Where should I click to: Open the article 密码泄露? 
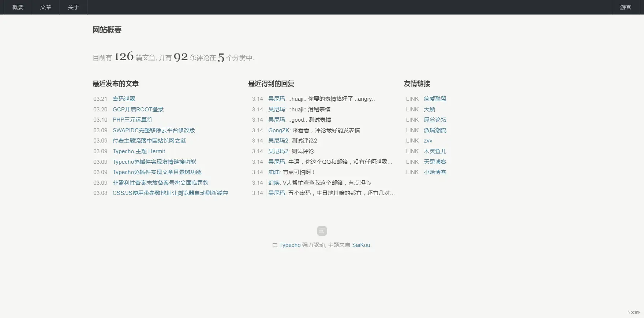pyautogui.click(x=124, y=99)
